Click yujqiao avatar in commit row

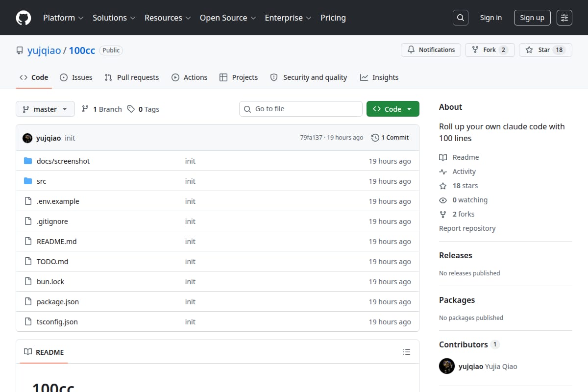tap(27, 138)
